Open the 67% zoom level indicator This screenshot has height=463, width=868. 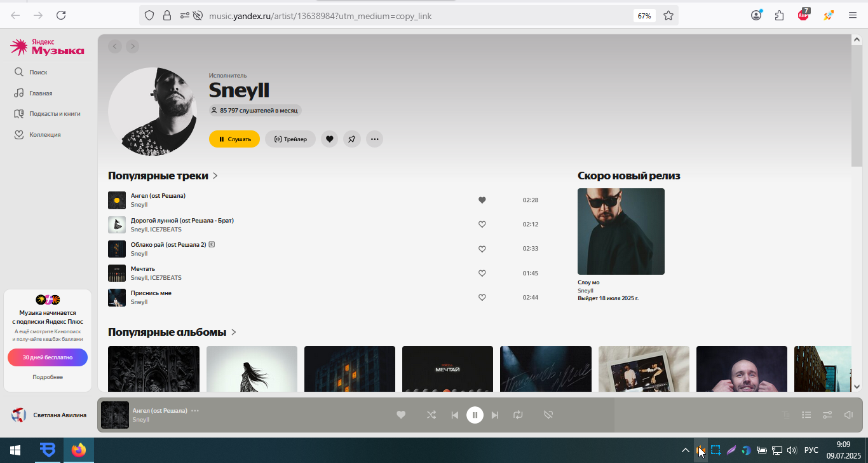(644, 16)
